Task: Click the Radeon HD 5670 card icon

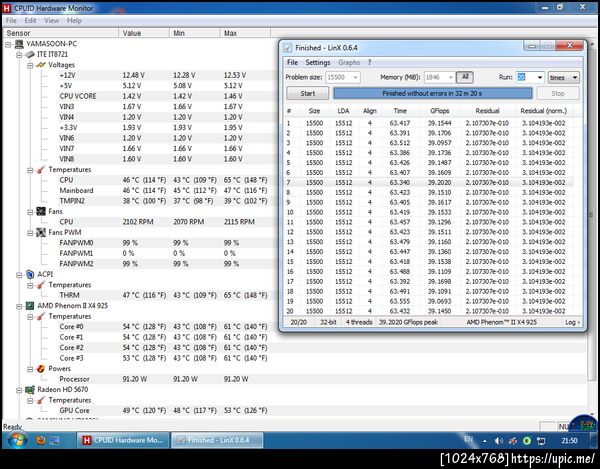Action: click(x=30, y=389)
